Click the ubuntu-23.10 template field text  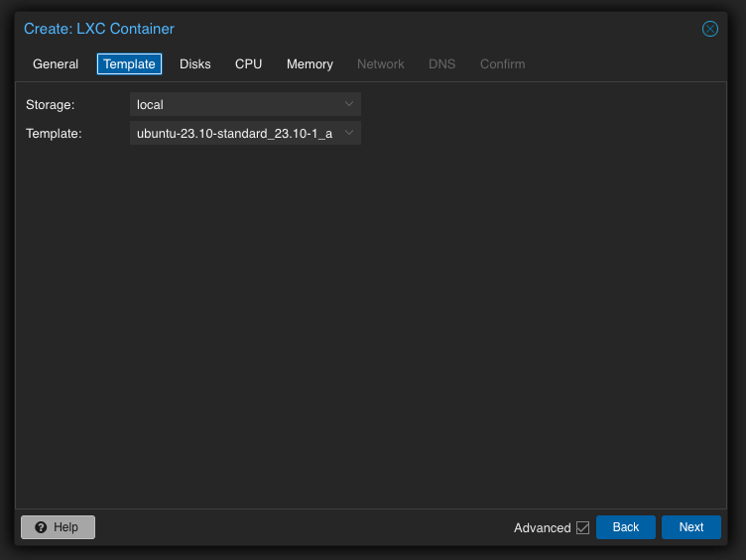click(233, 133)
